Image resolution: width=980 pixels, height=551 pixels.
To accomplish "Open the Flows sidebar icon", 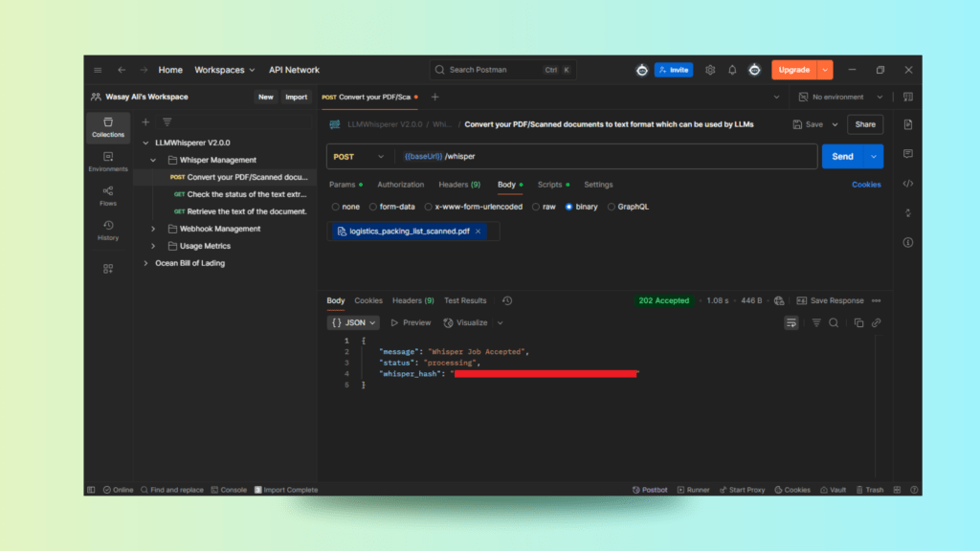I will [x=108, y=196].
